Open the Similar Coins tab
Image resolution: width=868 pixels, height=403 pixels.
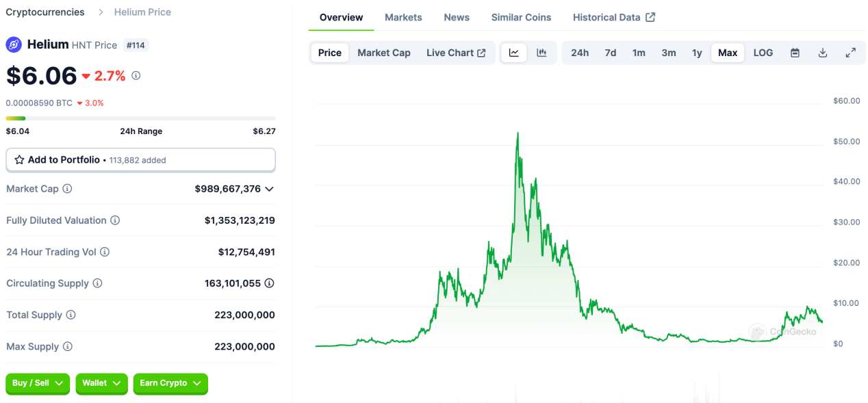pos(521,17)
